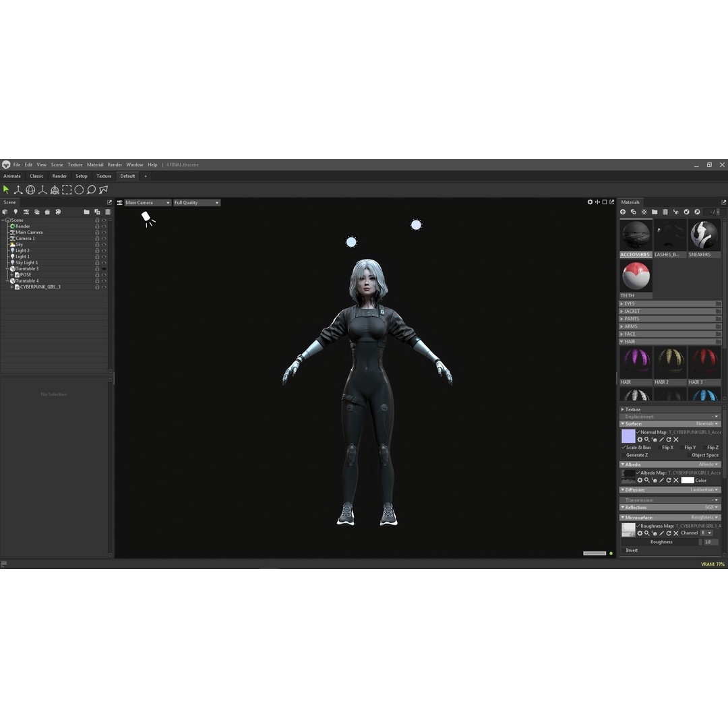Hide Light 2 with its eye icon
The width and height of the screenshot is (728, 728).
(x=104, y=251)
